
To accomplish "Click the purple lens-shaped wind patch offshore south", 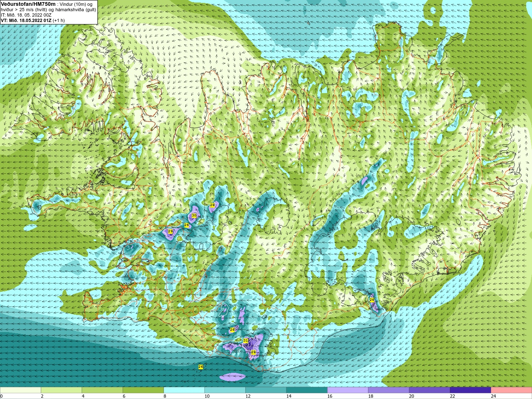I will pyautogui.click(x=232, y=377).
